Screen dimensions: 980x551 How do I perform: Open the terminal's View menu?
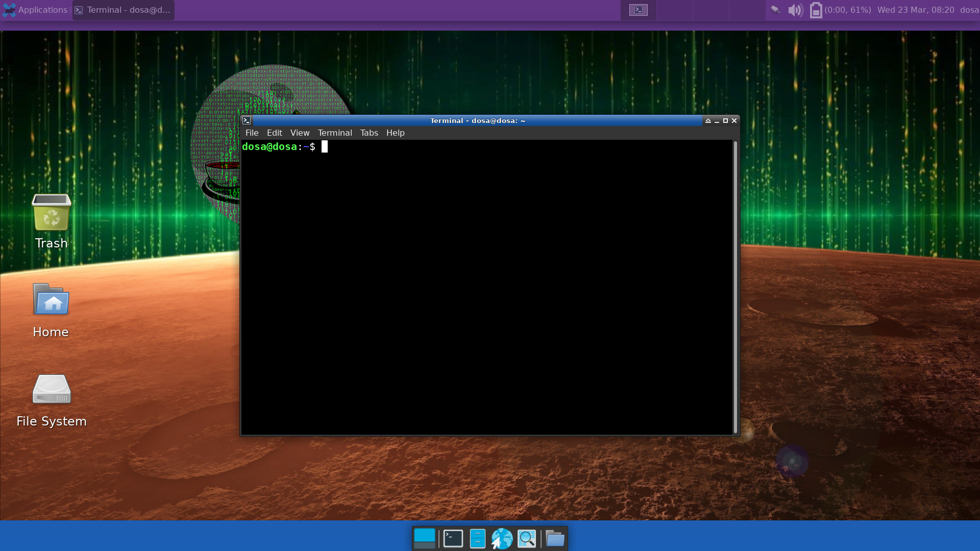[300, 133]
